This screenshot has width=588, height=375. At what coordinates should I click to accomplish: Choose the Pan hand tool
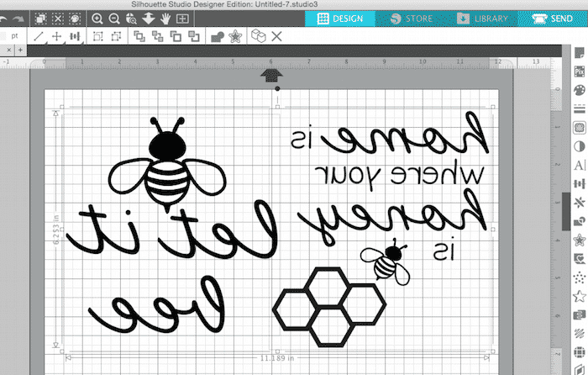(x=165, y=18)
